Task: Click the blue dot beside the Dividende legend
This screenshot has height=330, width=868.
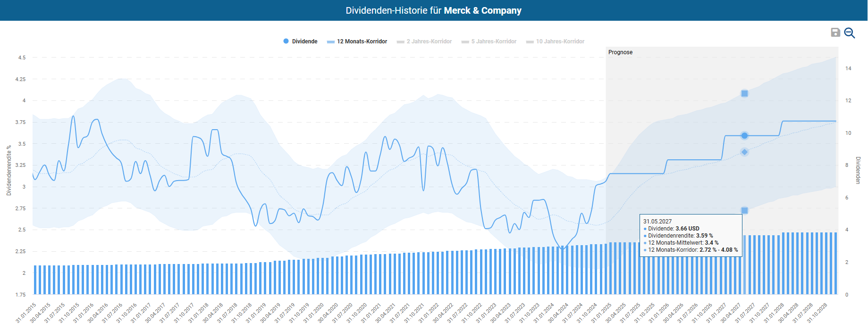Action: (286, 41)
